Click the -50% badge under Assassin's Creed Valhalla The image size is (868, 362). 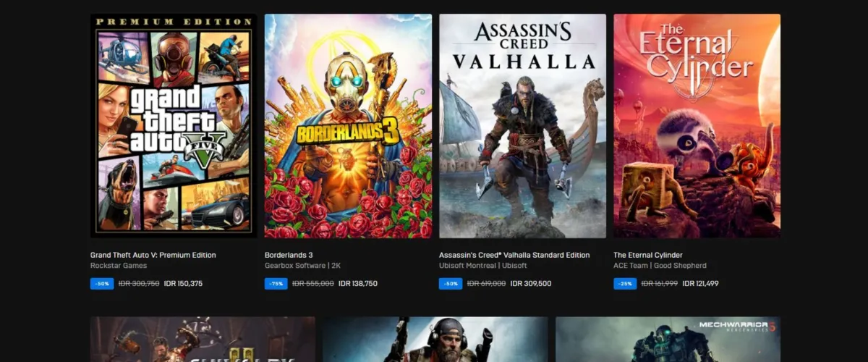pyautogui.click(x=451, y=284)
